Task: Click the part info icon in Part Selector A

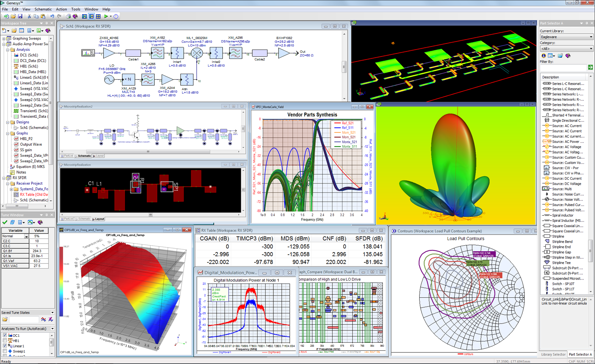Action: pyautogui.click(x=544, y=56)
